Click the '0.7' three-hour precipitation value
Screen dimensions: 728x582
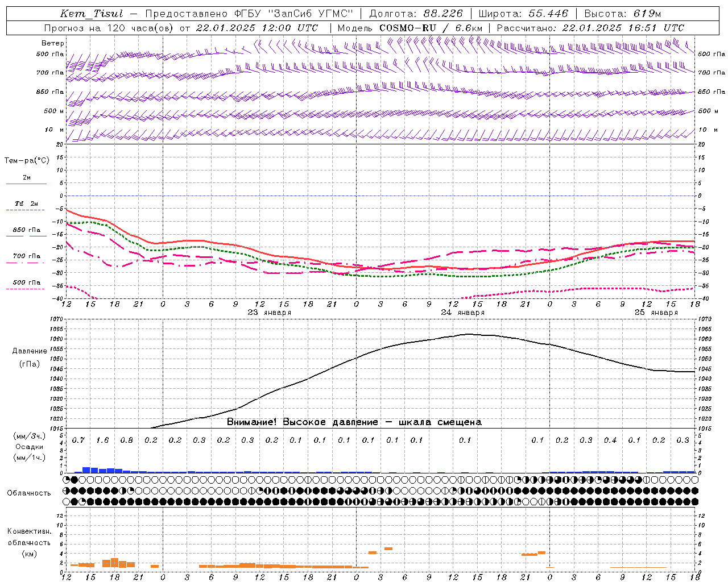pos(78,440)
